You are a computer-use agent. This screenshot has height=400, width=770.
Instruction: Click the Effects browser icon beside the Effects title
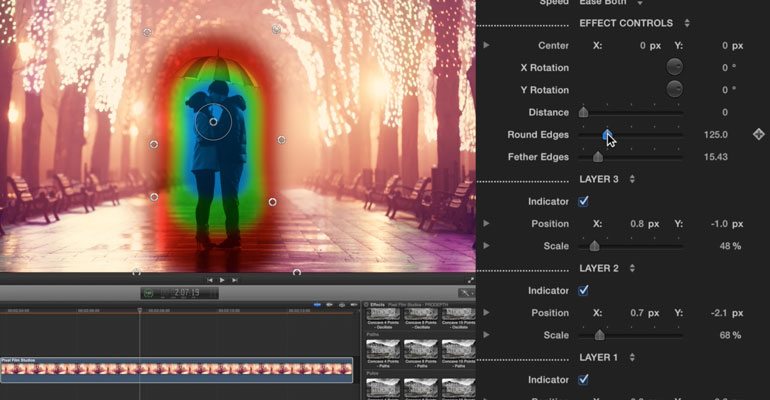(366, 305)
